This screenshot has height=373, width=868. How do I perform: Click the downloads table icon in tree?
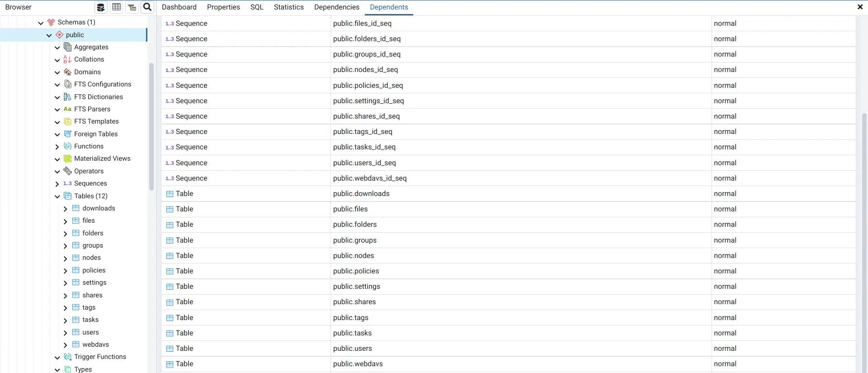pos(76,208)
